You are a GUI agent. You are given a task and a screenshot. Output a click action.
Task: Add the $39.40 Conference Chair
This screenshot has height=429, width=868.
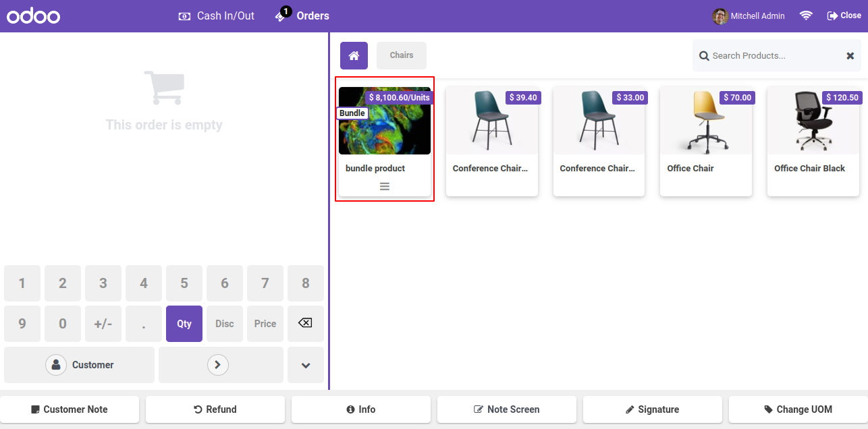point(492,142)
